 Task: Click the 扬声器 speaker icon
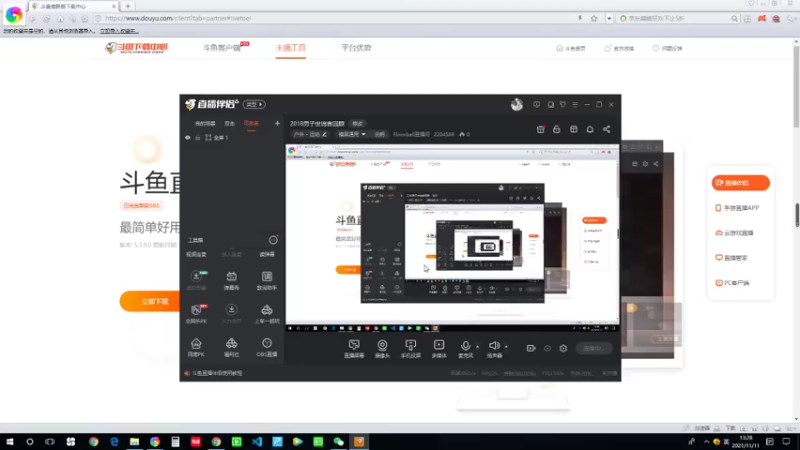click(x=494, y=346)
